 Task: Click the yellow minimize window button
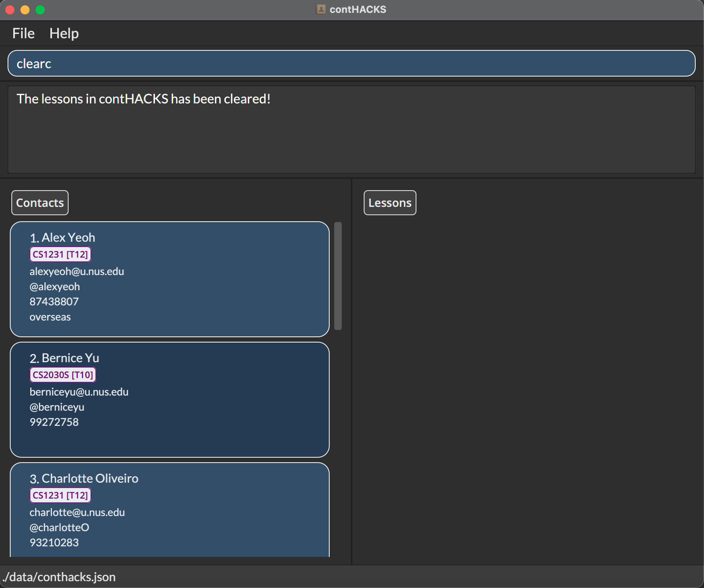point(25,10)
